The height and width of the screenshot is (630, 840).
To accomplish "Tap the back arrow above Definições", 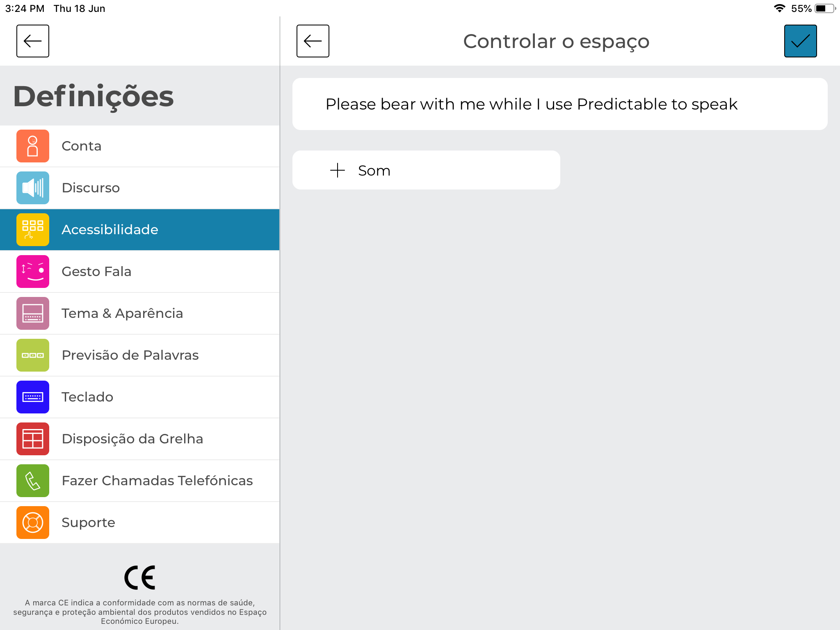I will pos(33,41).
